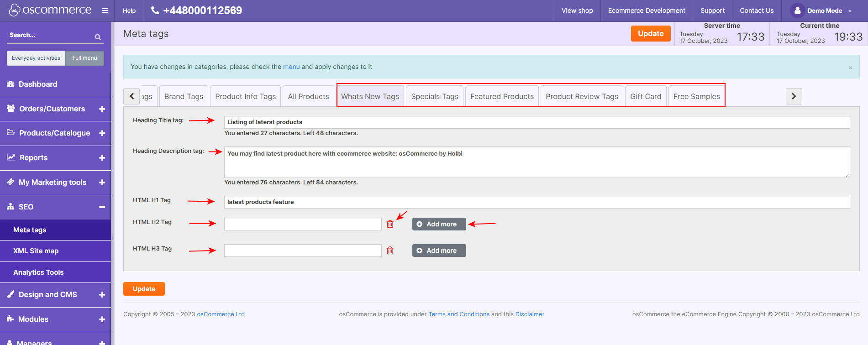Expand My Marketing tools plus sign
The width and height of the screenshot is (868, 345).
[x=102, y=182]
